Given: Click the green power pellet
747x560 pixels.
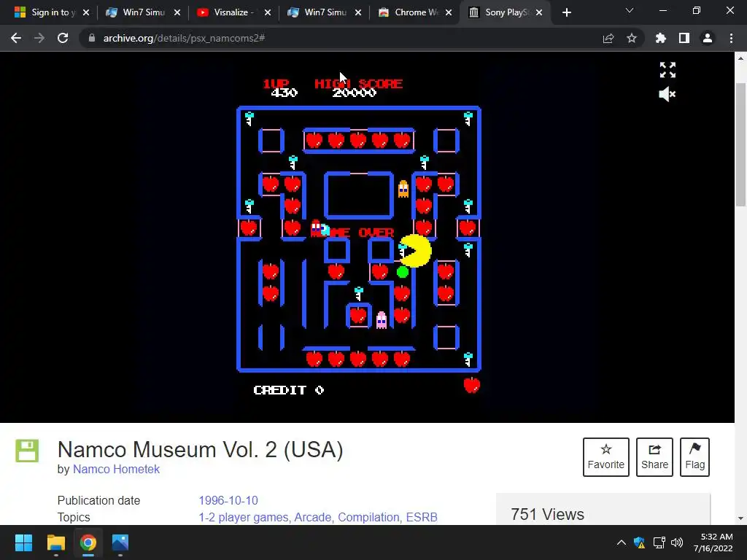Looking at the screenshot, I should [x=403, y=272].
